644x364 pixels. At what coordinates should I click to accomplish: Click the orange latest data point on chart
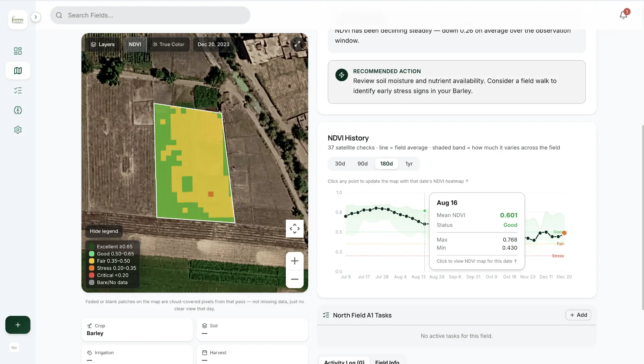[564, 233]
